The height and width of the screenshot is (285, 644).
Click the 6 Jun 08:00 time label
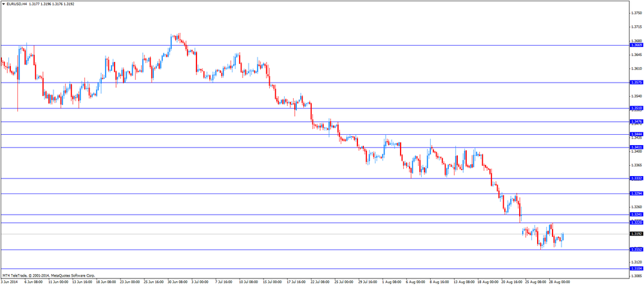tap(32, 282)
